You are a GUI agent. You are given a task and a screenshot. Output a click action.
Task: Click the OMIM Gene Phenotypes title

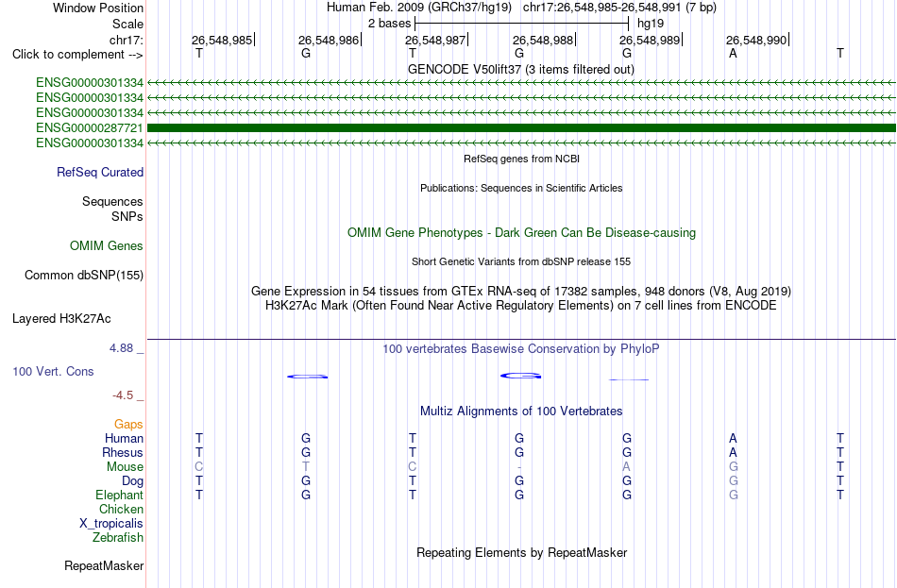tap(521, 233)
